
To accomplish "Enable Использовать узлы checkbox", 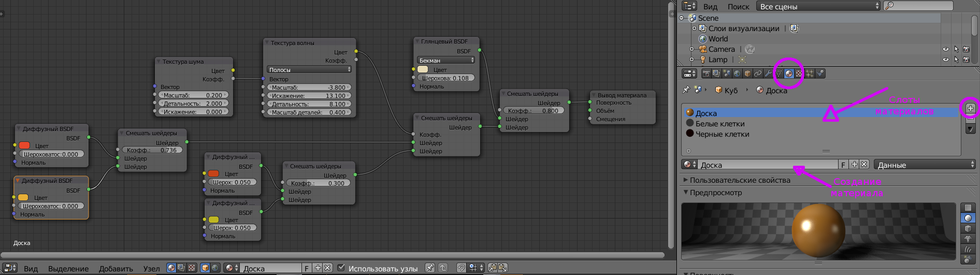I will pos(341,268).
